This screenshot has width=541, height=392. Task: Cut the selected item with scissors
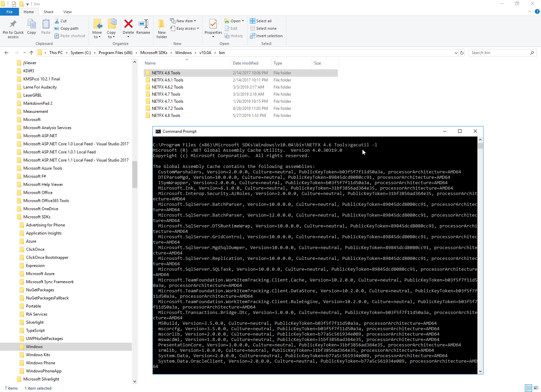(61, 21)
